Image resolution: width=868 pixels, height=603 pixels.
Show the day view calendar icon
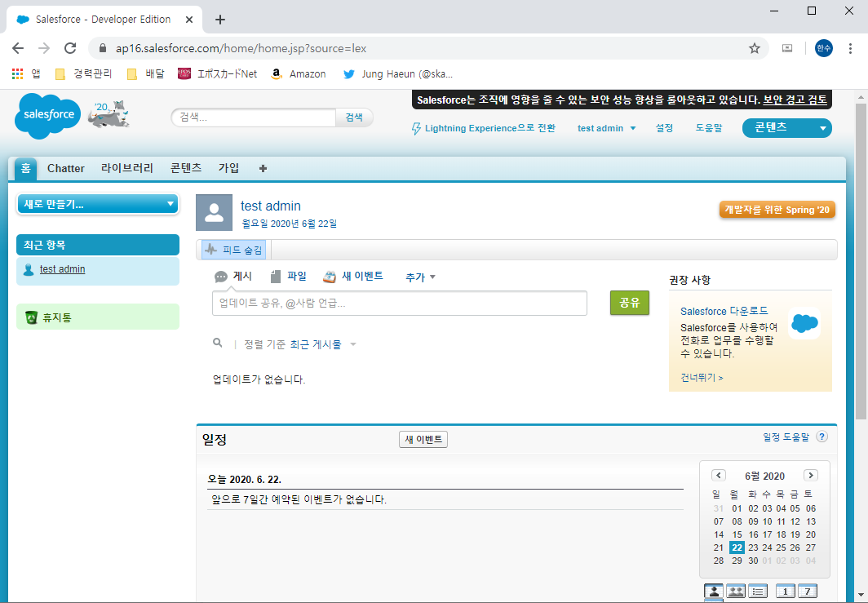click(x=786, y=592)
